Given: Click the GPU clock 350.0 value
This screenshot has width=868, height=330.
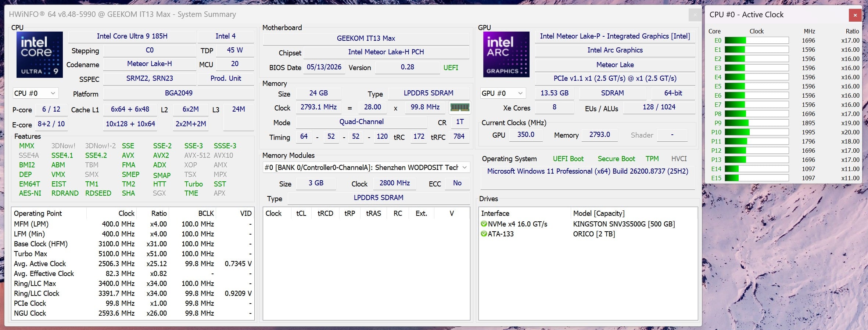Looking at the screenshot, I should coord(526,135).
